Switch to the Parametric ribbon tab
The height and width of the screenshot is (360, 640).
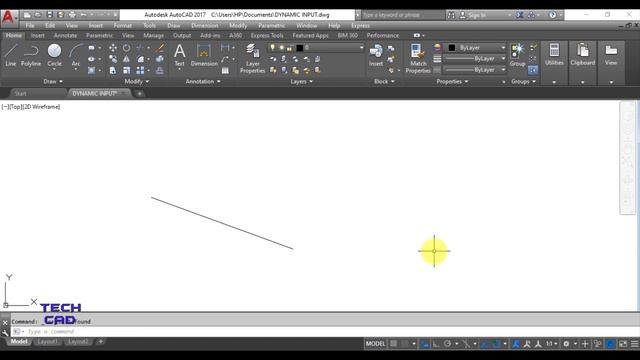(x=100, y=36)
